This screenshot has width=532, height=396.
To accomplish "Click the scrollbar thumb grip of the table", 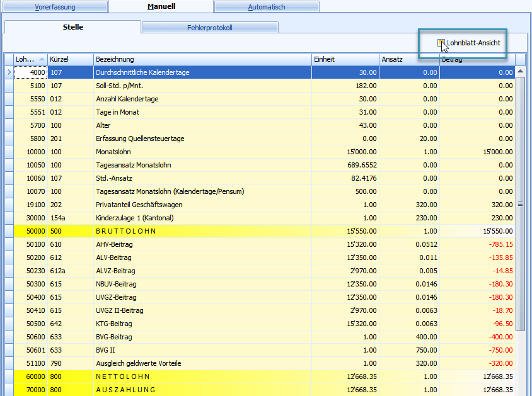I will pos(521,204).
